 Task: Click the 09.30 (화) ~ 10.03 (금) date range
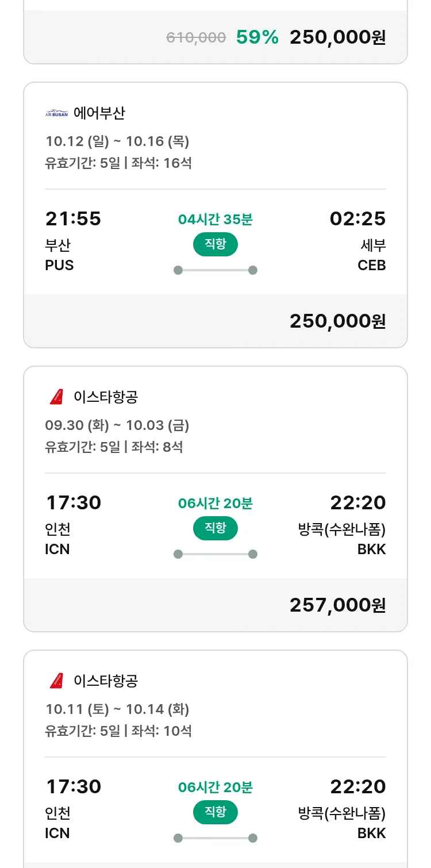tap(117, 425)
